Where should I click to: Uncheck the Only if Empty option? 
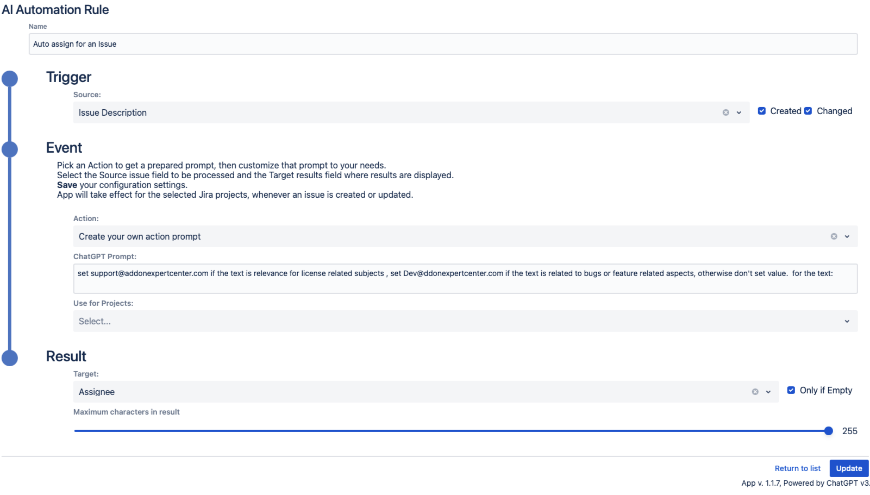pyautogui.click(x=791, y=390)
